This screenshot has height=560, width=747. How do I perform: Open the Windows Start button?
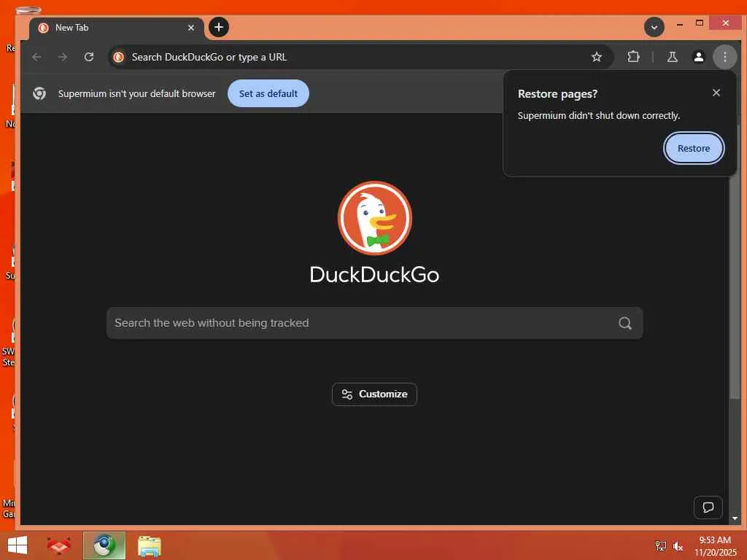(18, 545)
